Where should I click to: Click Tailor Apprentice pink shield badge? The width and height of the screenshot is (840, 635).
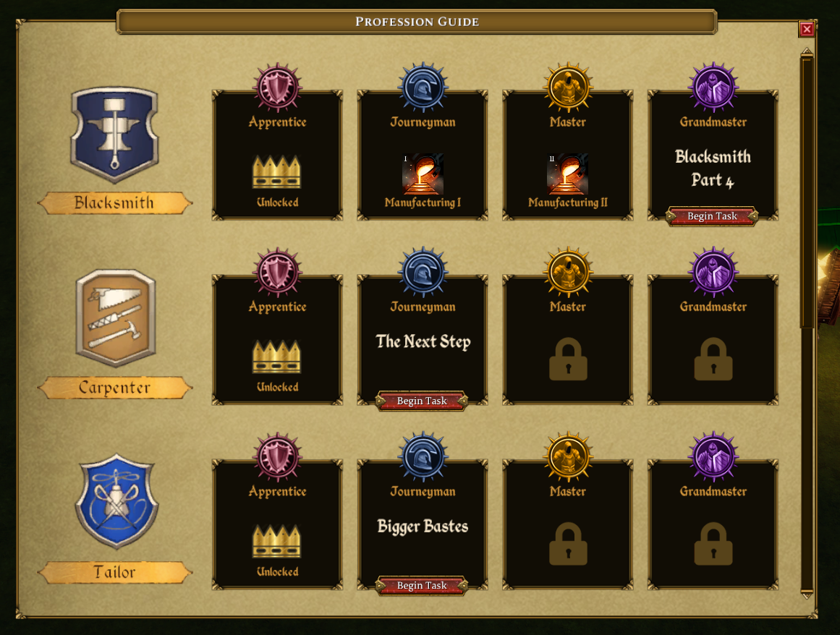[x=278, y=456]
